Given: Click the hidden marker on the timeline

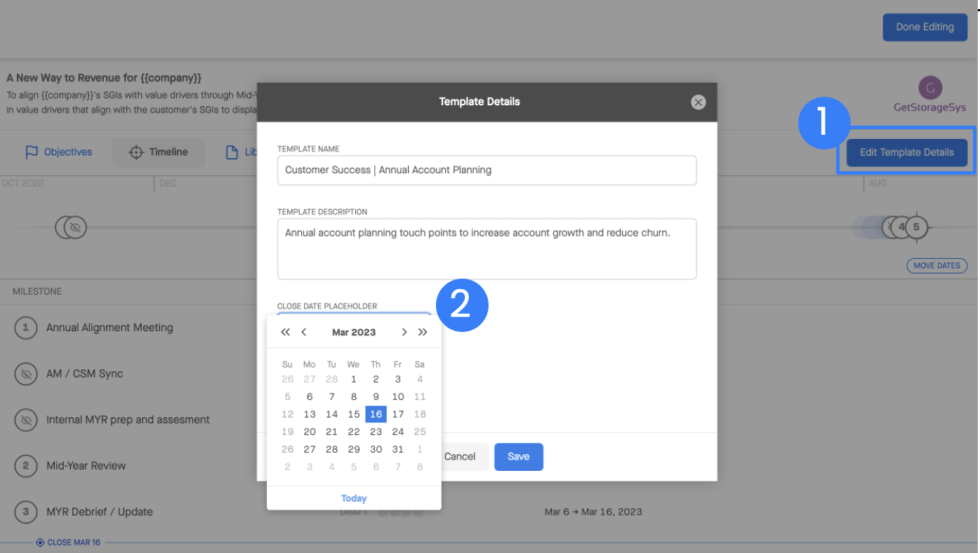Looking at the screenshot, I should (75, 227).
